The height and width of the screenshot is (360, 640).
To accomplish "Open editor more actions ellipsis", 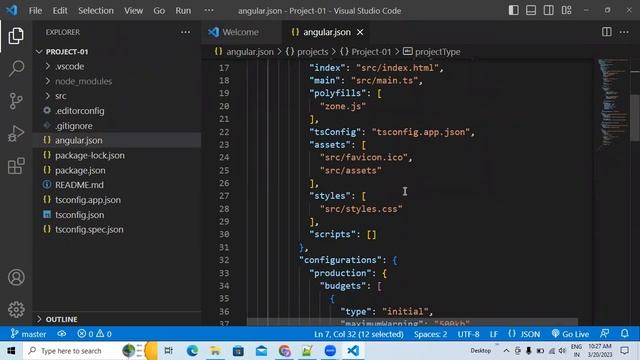I will [x=624, y=32].
